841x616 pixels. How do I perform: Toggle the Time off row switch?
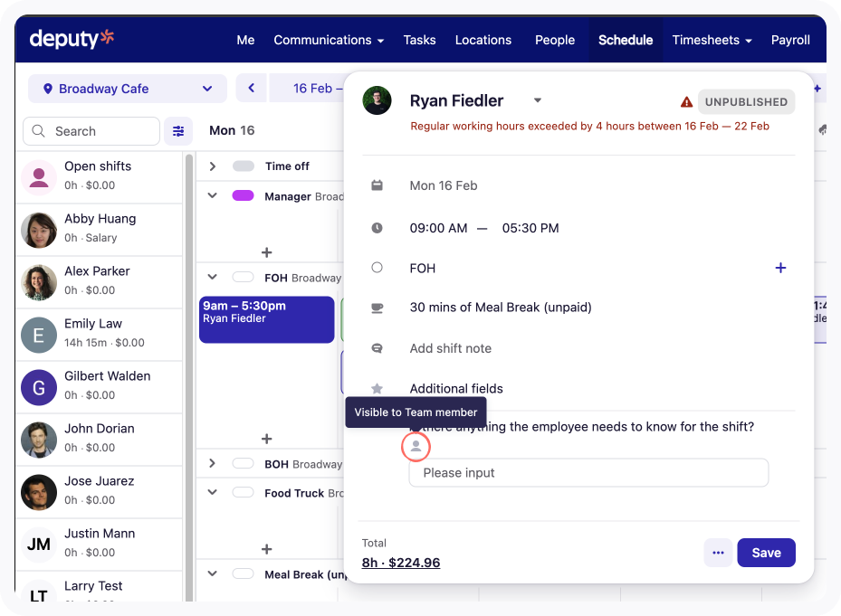243,166
